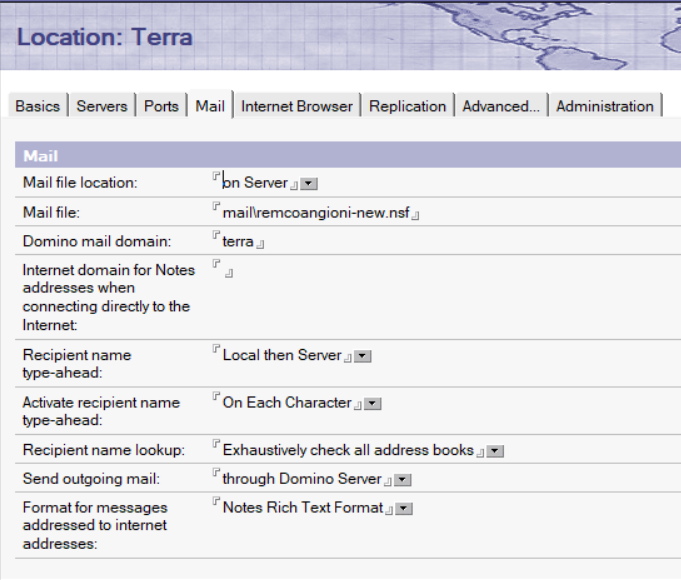Click the 'Location: Terra' title
This screenshot has width=681, height=580.
click(x=105, y=37)
